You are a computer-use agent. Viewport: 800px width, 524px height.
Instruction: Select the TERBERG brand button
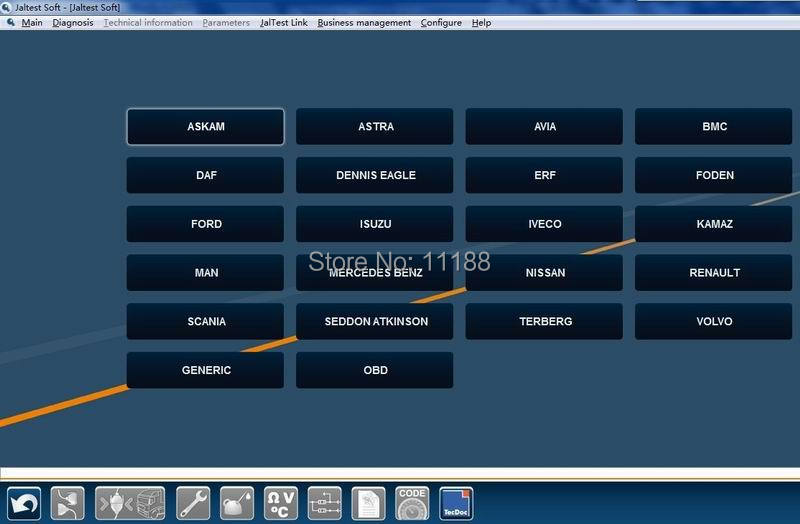(544, 321)
